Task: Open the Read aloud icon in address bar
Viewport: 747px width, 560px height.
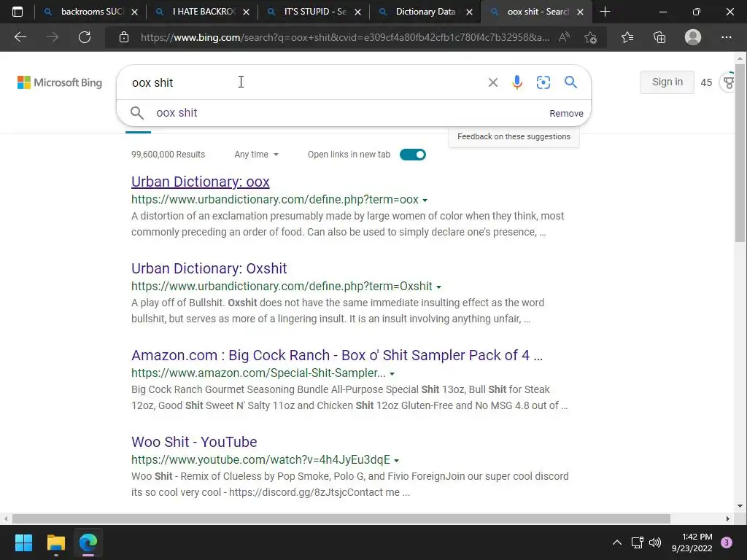Action: 564,37
